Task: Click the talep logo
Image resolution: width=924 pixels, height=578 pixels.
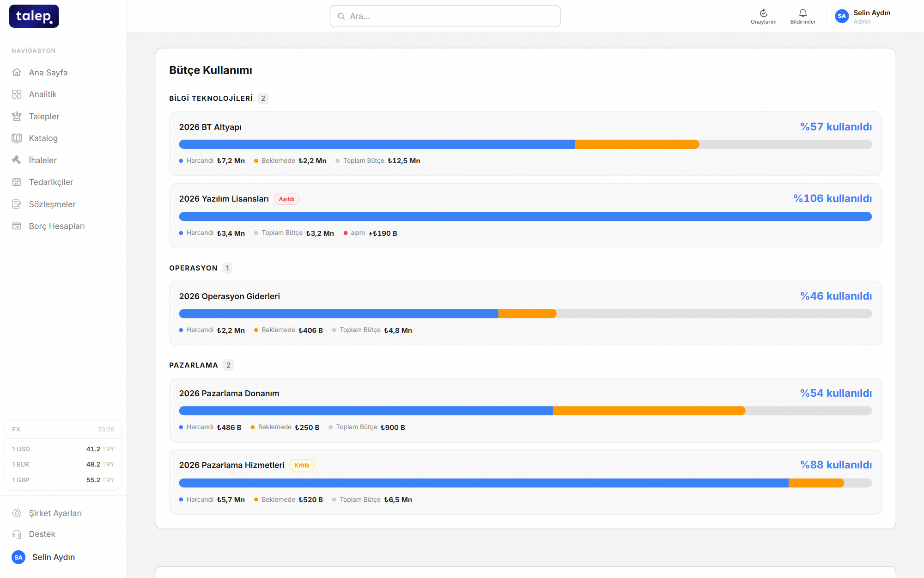Action: [x=34, y=16]
